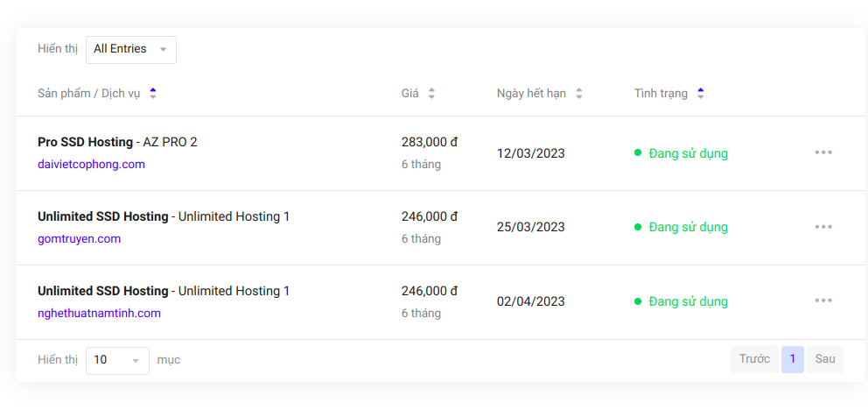Click the 283,000 đ price

point(430,142)
